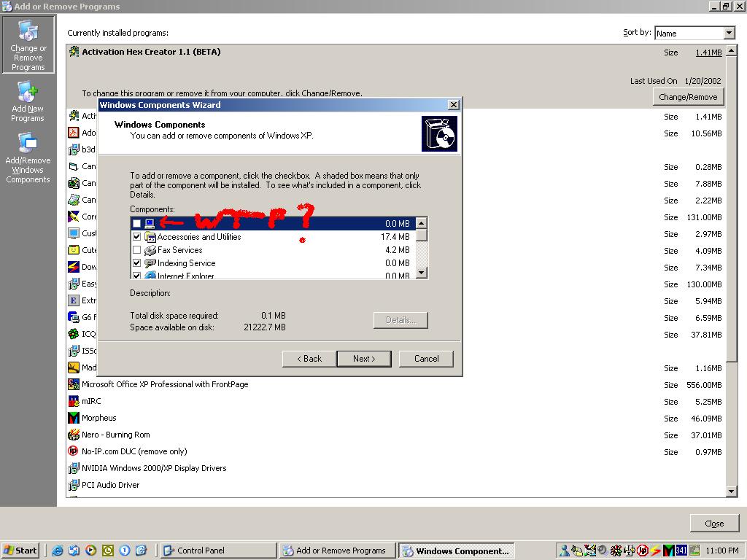The height and width of the screenshot is (560, 747).
Task: Close the Windows Components Wizard dialog
Action: 454,105
